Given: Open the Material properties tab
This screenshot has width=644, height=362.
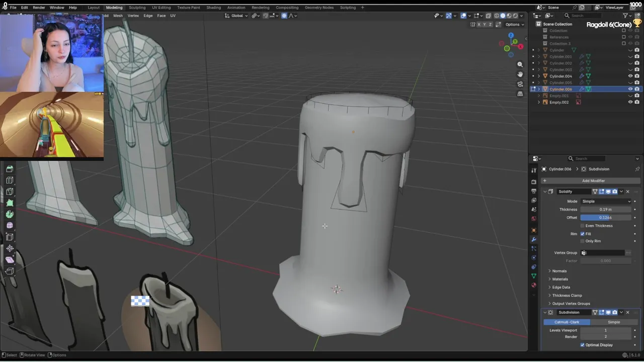Looking at the screenshot, I should tap(534, 285).
